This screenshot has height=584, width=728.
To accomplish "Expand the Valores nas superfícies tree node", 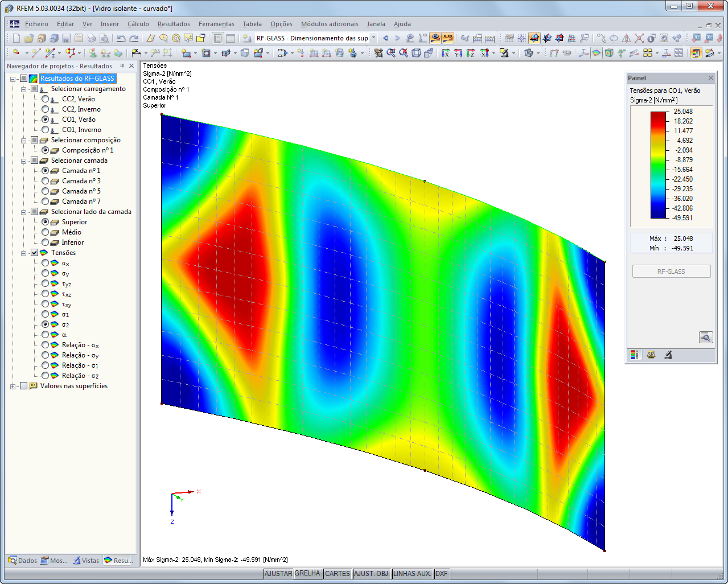I will point(12,386).
